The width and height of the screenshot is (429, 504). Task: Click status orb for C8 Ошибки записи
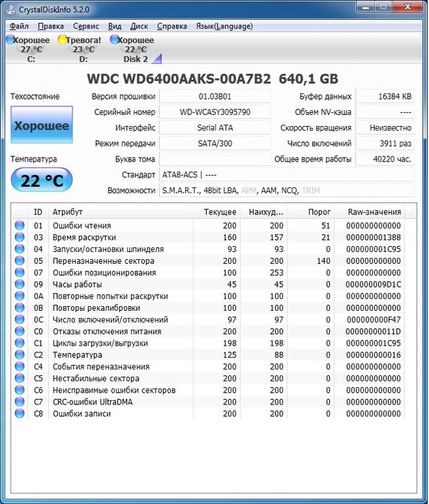[x=20, y=413]
